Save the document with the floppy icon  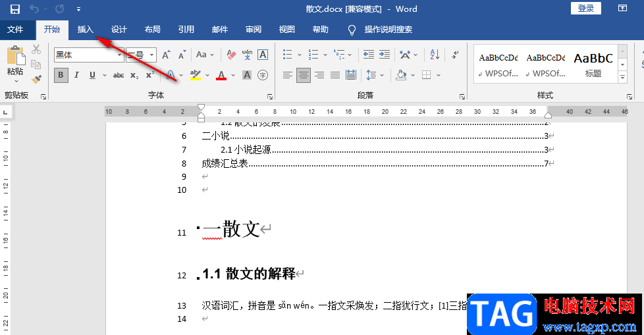[14, 9]
